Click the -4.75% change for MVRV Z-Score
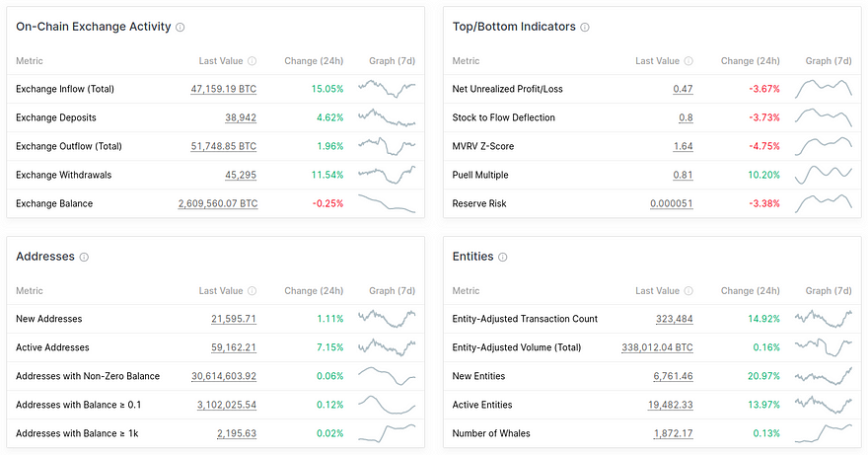Viewport: 868px width, 455px height. (x=764, y=146)
